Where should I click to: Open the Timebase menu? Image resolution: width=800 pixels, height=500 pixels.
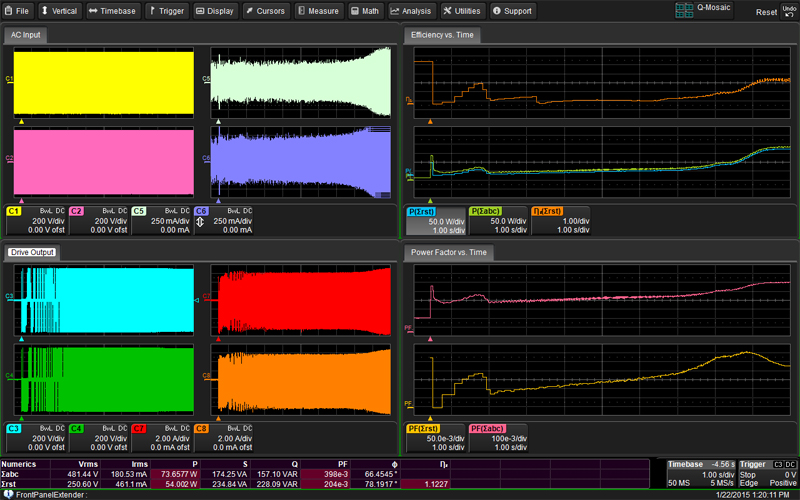click(112, 11)
